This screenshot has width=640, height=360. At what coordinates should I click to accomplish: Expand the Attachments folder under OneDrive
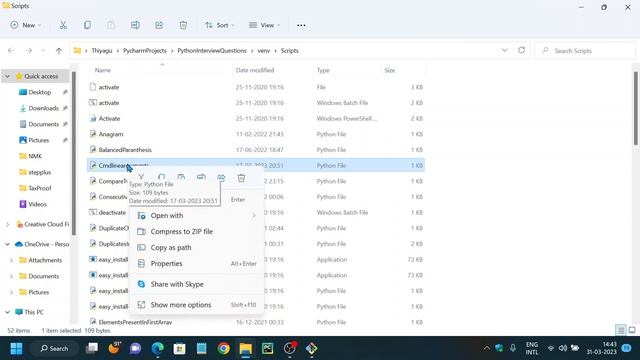11,260
